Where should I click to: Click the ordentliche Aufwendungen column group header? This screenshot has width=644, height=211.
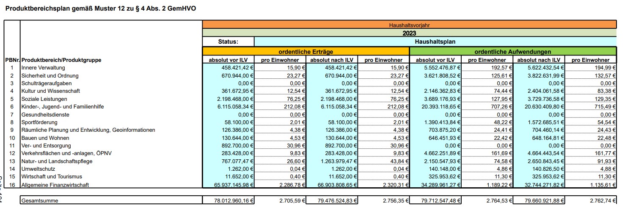point(512,51)
